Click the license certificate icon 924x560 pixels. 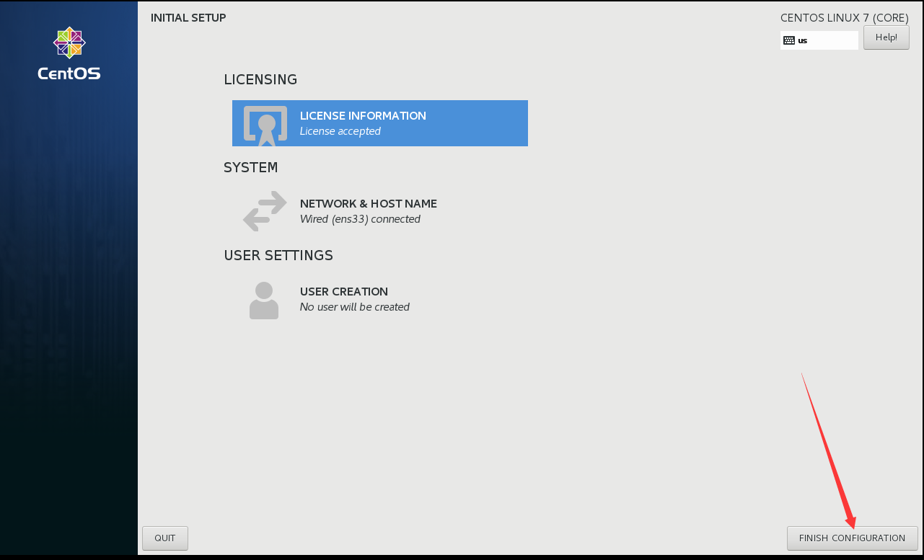pos(265,123)
